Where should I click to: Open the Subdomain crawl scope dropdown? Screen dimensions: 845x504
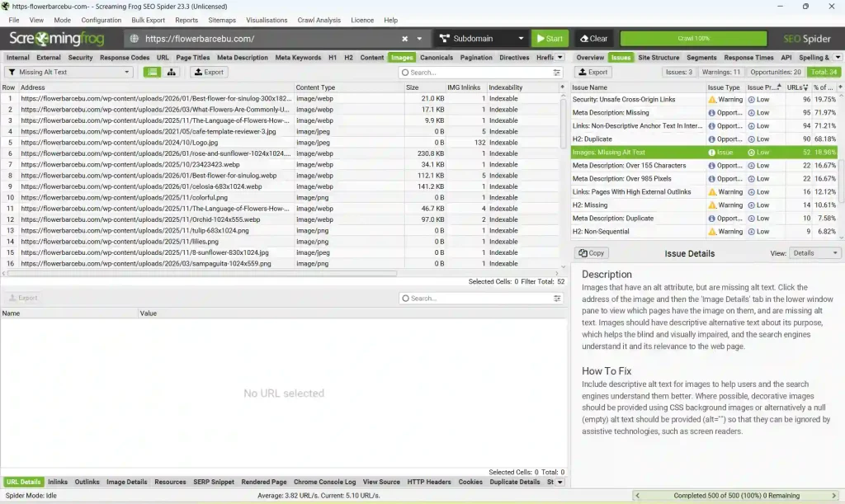click(x=481, y=39)
